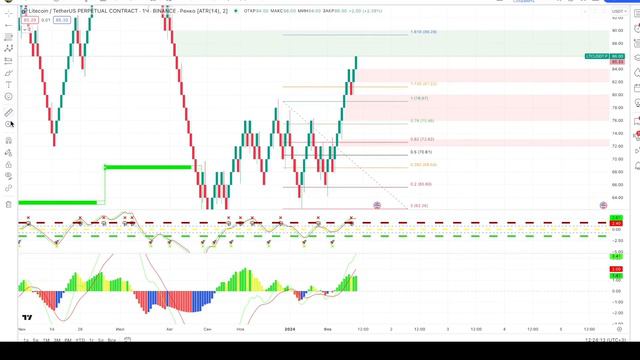Select the 5л time range
This screenshot has height=360, width=640.
tap(101, 340)
